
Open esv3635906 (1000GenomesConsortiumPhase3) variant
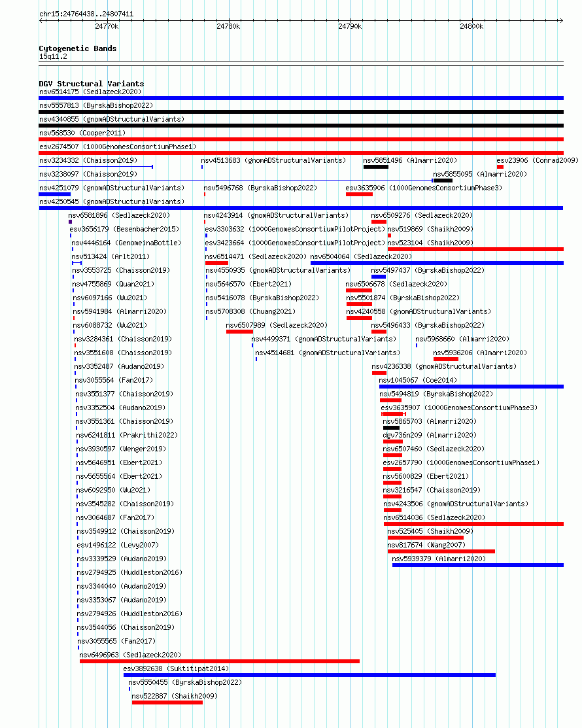pyautogui.click(x=424, y=188)
